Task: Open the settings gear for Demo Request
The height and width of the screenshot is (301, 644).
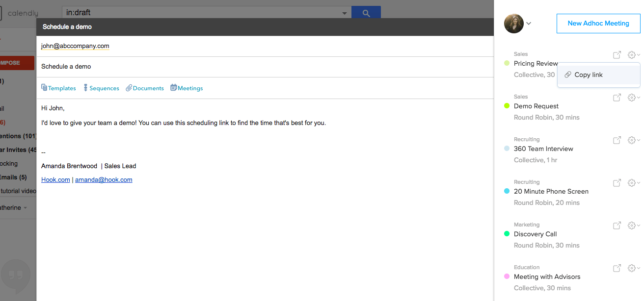Action: point(632,98)
